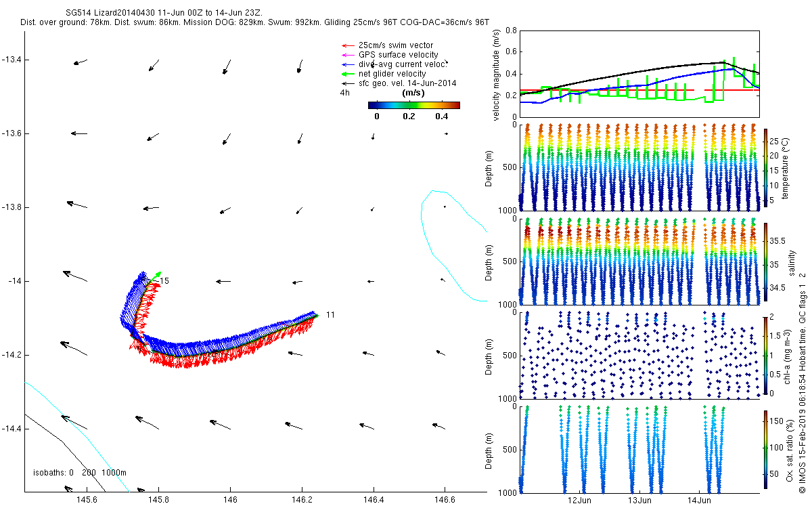Click the '0.8' tick on the velocity magnitude axis
The image size is (812, 508).
[511, 30]
